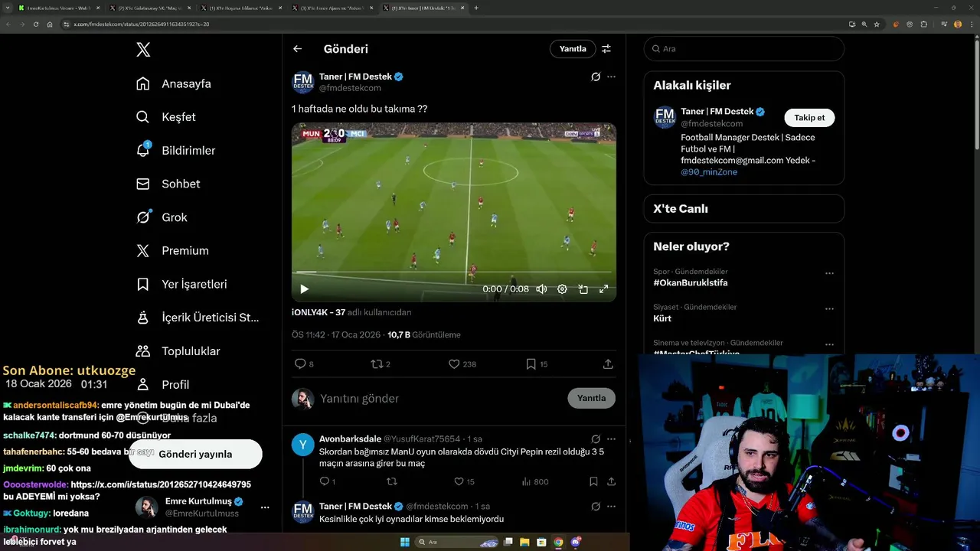The height and width of the screenshot is (551, 980).
Task: Open File Explorer from taskbar
Action: pyautogui.click(x=524, y=542)
